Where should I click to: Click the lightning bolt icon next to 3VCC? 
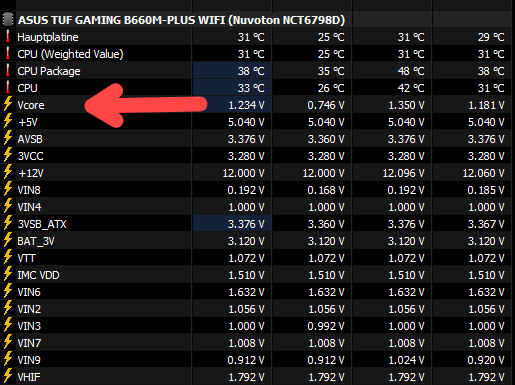pyautogui.click(x=8, y=156)
